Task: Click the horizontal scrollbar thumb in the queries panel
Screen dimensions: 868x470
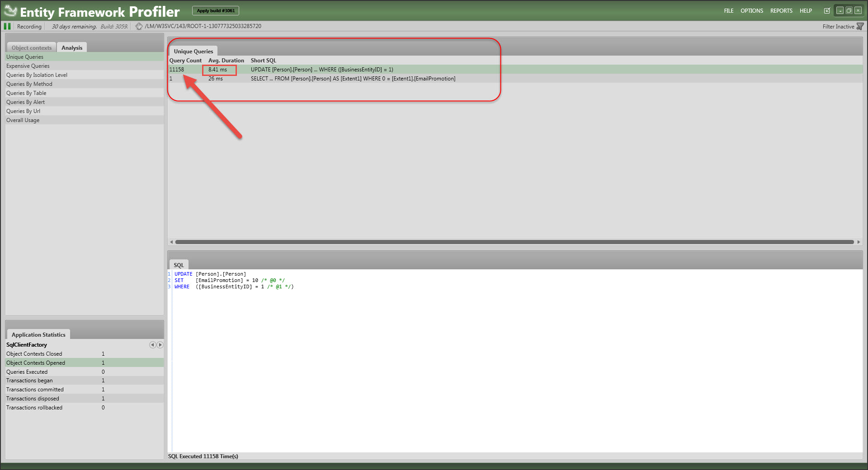Action: tap(514, 242)
